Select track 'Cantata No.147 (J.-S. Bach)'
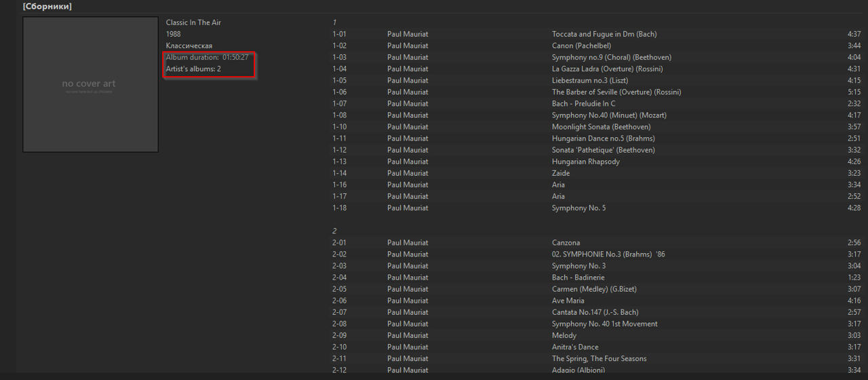This screenshot has width=868, height=380. tap(597, 311)
